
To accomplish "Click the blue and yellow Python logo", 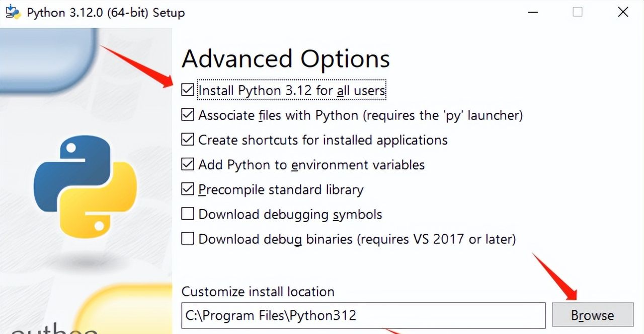I will coord(85,187).
